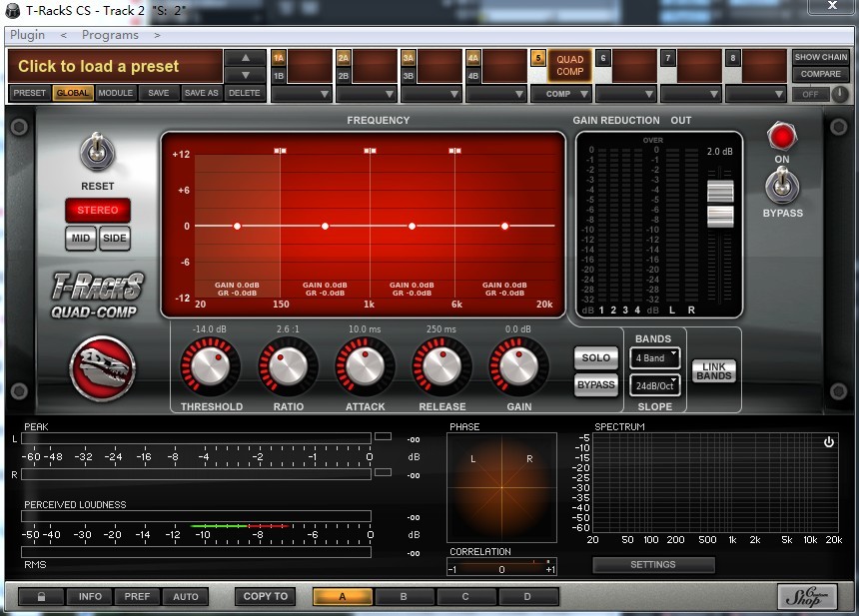
Task: Click the T-Rex skull logo emblem
Action: [103, 368]
